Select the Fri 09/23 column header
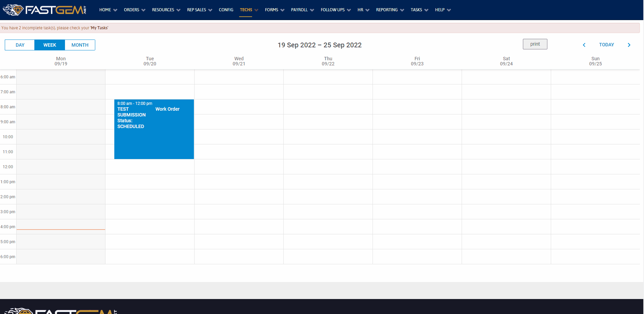 click(417, 61)
